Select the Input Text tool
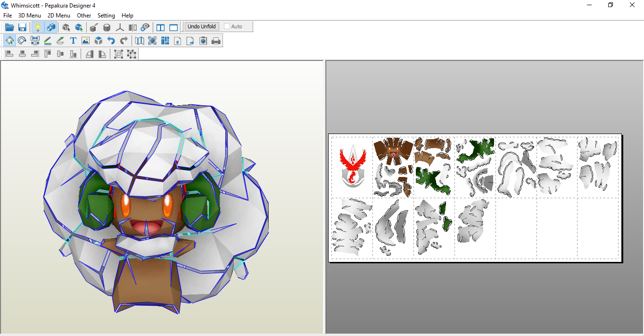The image size is (644, 336). pyautogui.click(x=73, y=41)
